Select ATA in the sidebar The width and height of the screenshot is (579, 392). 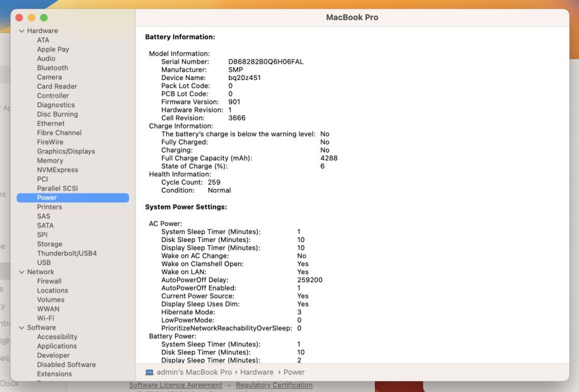pyautogui.click(x=43, y=40)
